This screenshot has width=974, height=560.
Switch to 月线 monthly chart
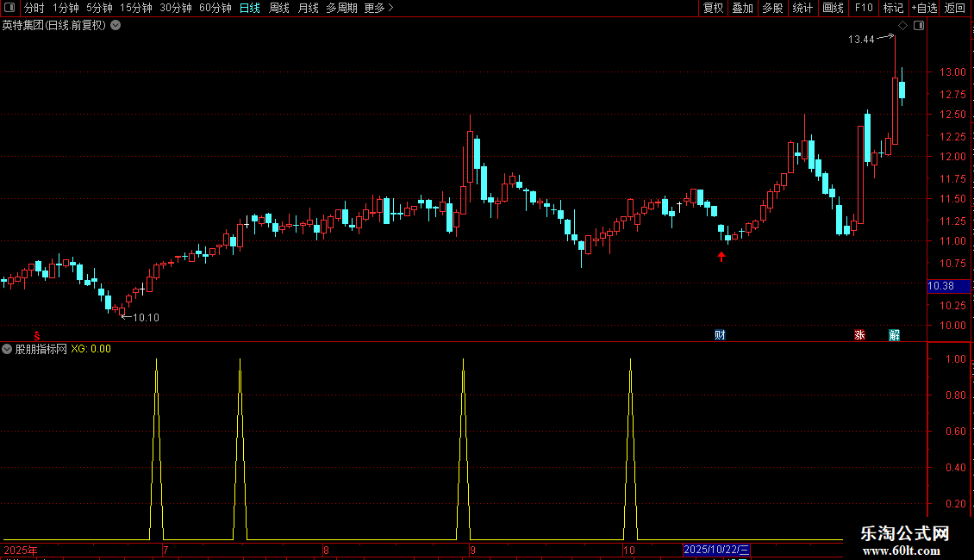(x=308, y=8)
